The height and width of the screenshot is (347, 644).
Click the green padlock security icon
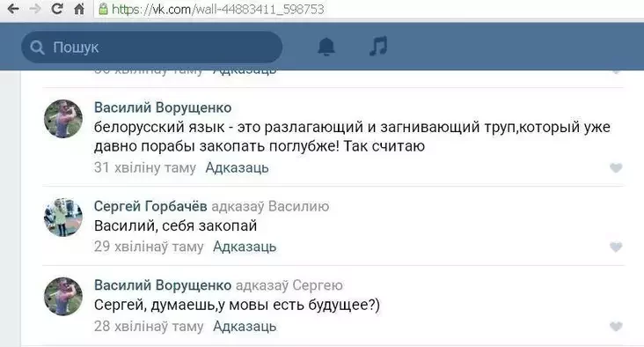pos(104,9)
